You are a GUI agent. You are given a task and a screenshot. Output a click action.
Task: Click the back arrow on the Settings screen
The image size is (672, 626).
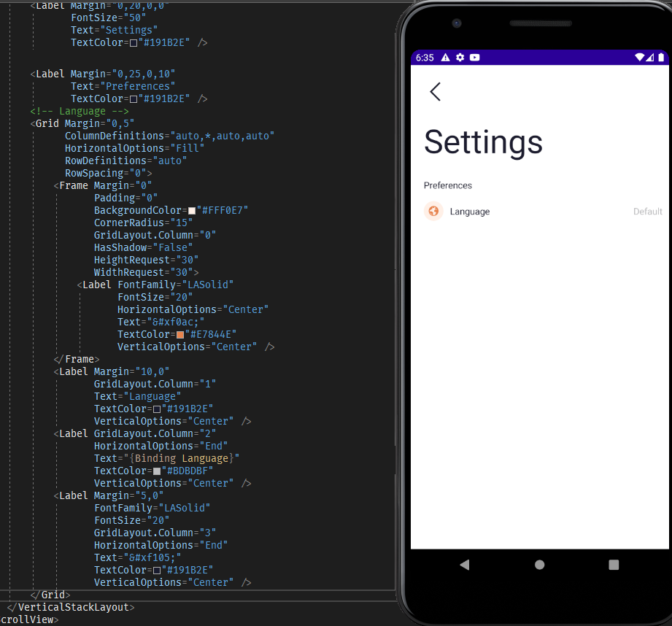tap(436, 92)
